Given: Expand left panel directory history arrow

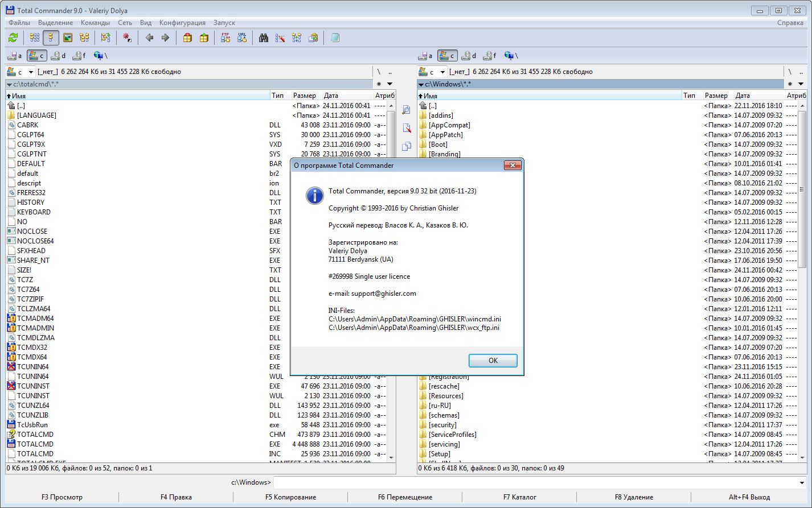Looking at the screenshot, I should 390,84.
